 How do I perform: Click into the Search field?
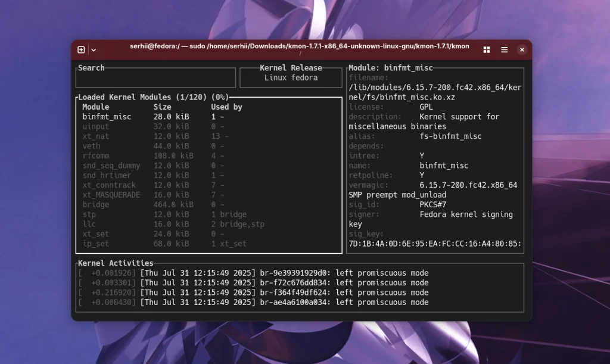[x=155, y=77]
